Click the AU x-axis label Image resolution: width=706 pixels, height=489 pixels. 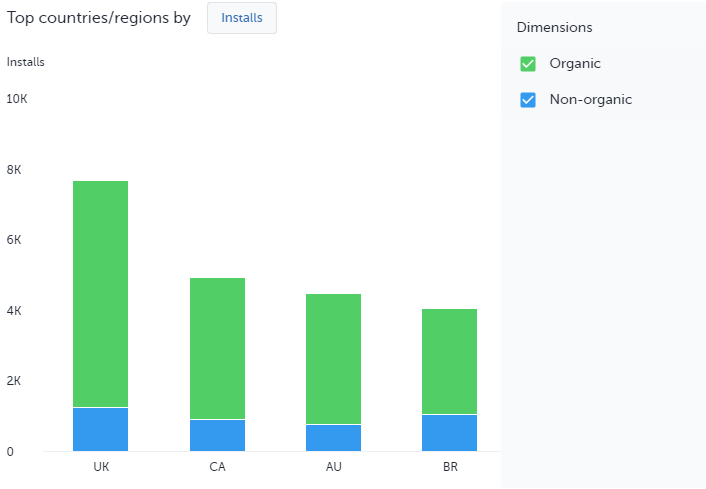333,466
